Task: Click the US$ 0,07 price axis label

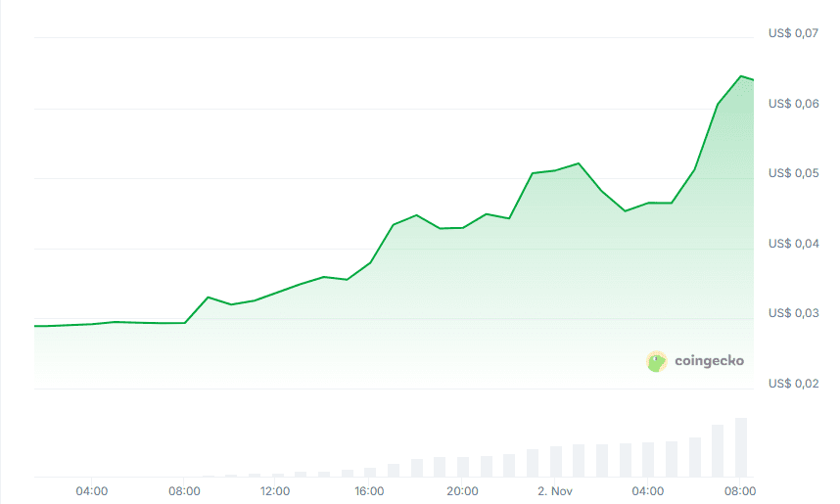Action: pyautogui.click(x=793, y=33)
